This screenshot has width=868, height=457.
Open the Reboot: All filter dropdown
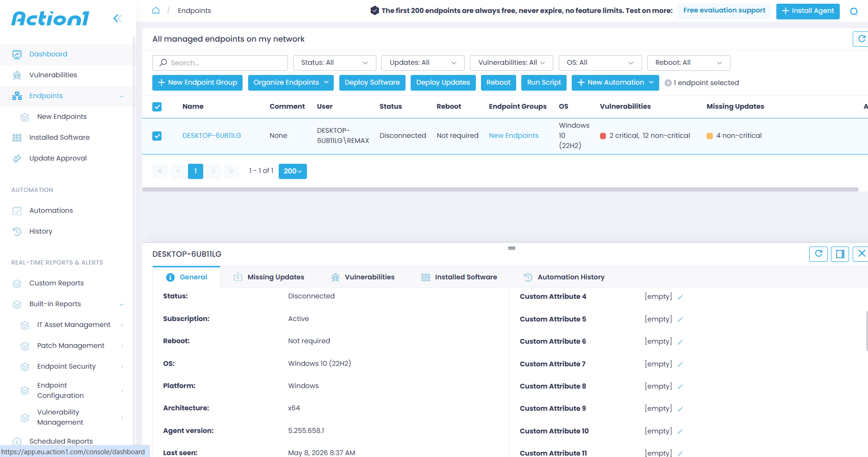pos(688,63)
